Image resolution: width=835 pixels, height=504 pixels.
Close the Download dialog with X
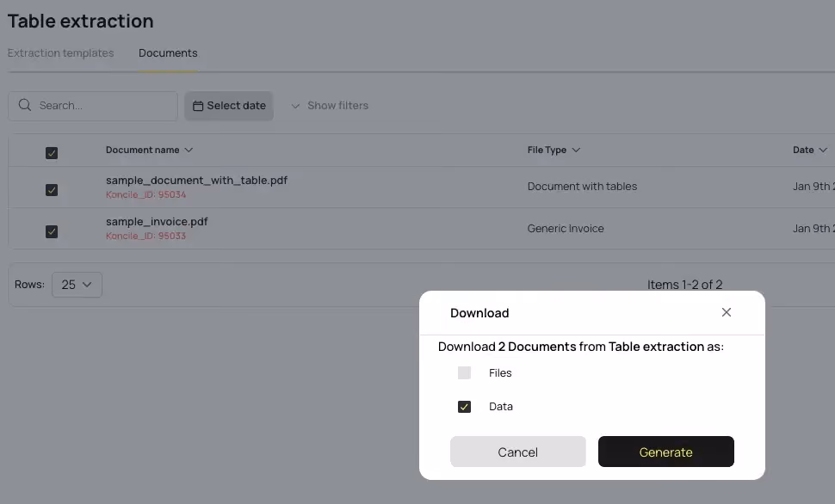[727, 312]
